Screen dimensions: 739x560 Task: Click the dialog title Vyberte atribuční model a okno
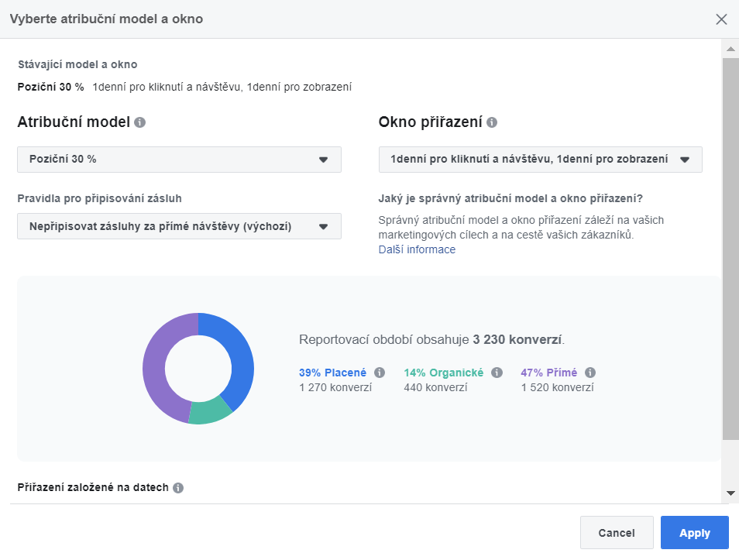coord(107,19)
